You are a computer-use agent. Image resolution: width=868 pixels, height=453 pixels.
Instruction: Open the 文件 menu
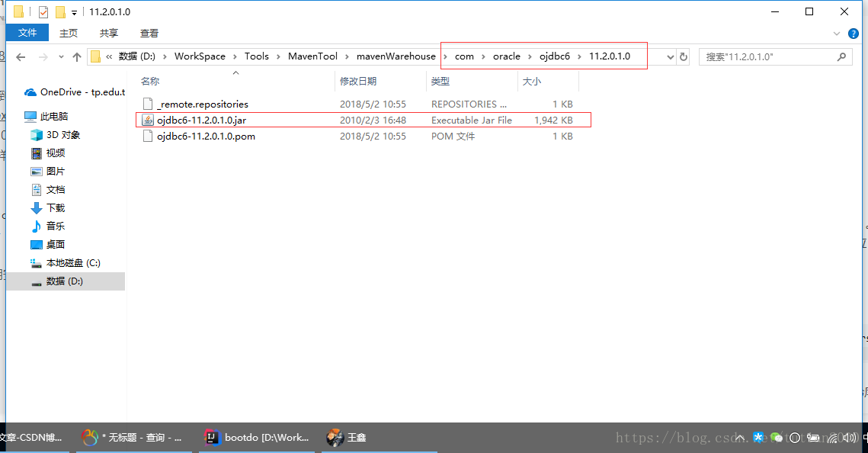pos(27,33)
